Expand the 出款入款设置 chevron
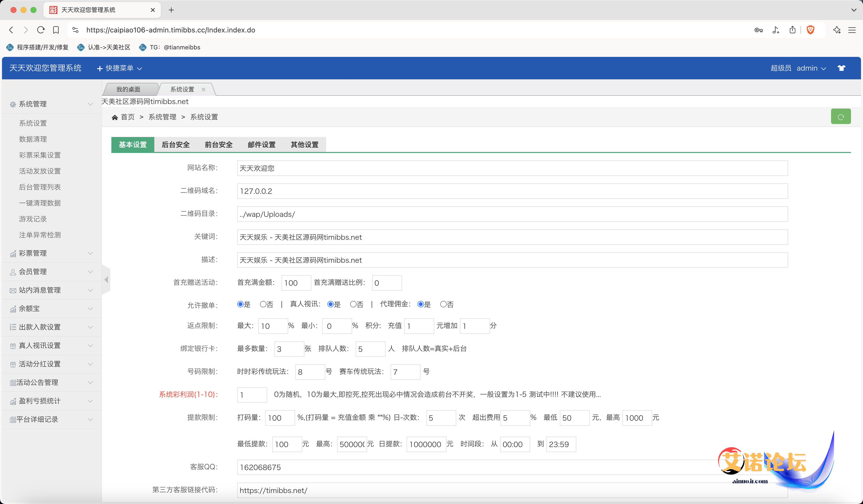Screen dimensions: 863x504 (x=90, y=327)
